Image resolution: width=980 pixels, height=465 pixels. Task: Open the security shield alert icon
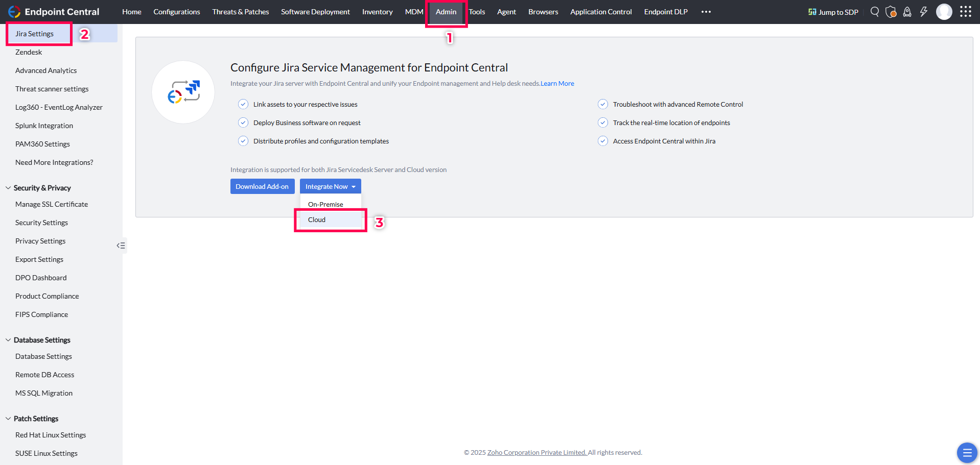click(891, 12)
